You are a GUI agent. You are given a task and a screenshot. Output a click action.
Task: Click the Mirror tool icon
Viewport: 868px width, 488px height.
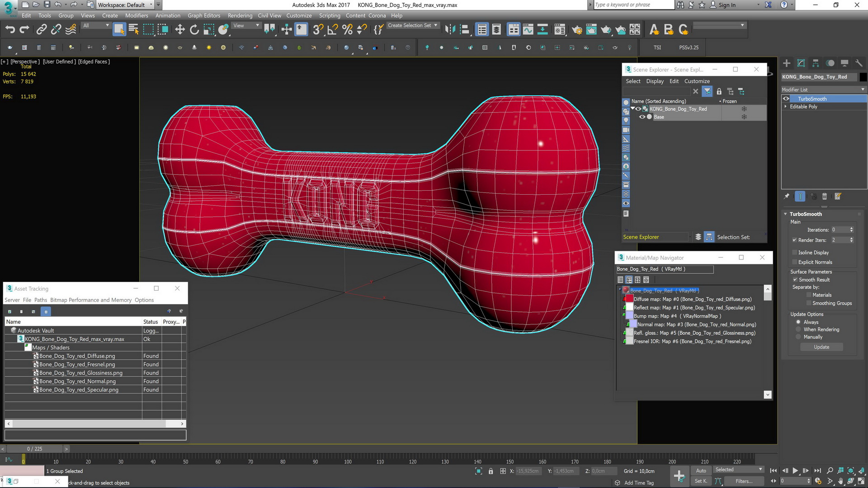point(450,30)
